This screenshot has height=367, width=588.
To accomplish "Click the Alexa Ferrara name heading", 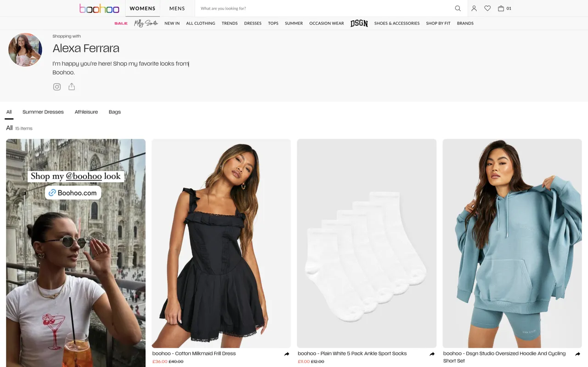I will (86, 48).
